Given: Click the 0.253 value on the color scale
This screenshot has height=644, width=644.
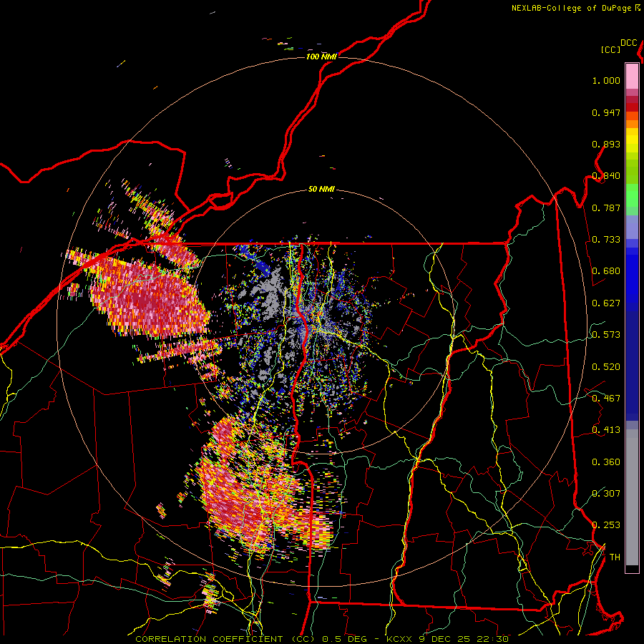Looking at the screenshot, I should click(606, 525).
